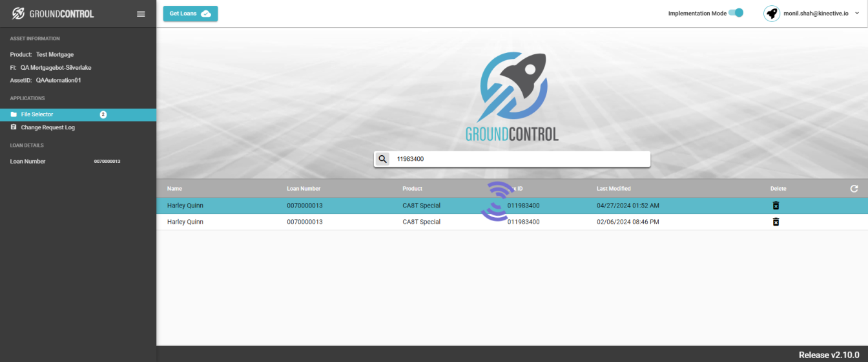The image size is (868, 362).
Task: Click the large GroundControl rocket logo
Action: 512,96
